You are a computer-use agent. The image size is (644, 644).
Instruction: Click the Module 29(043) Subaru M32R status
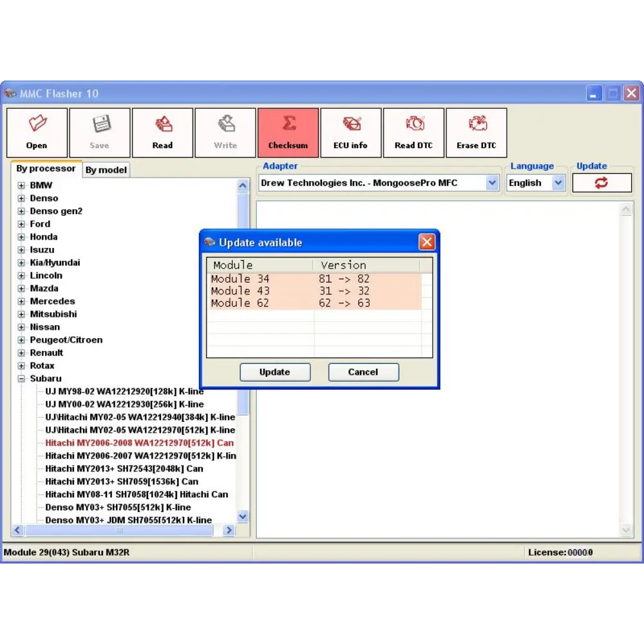click(x=66, y=553)
